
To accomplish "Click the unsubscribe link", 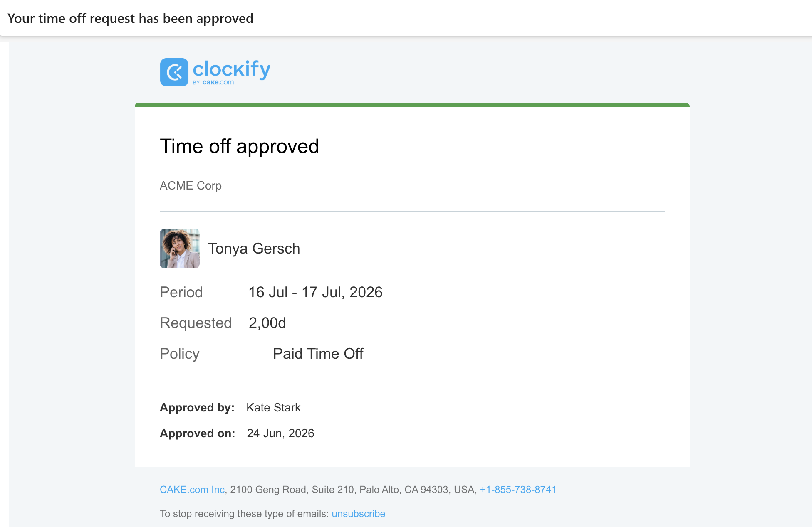I will [x=359, y=514].
